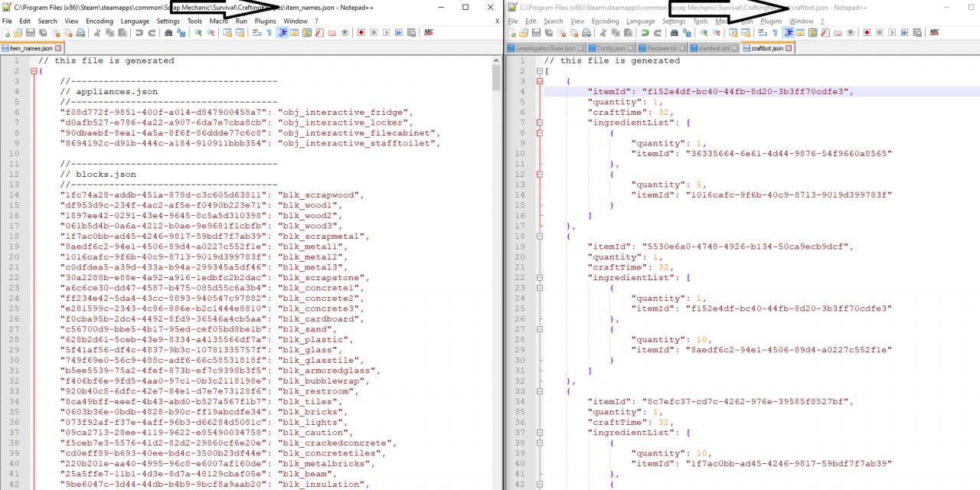Click vertical scrollbar of item_names.json editor
Image resolution: width=980 pixels, height=490 pixels.
497,230
